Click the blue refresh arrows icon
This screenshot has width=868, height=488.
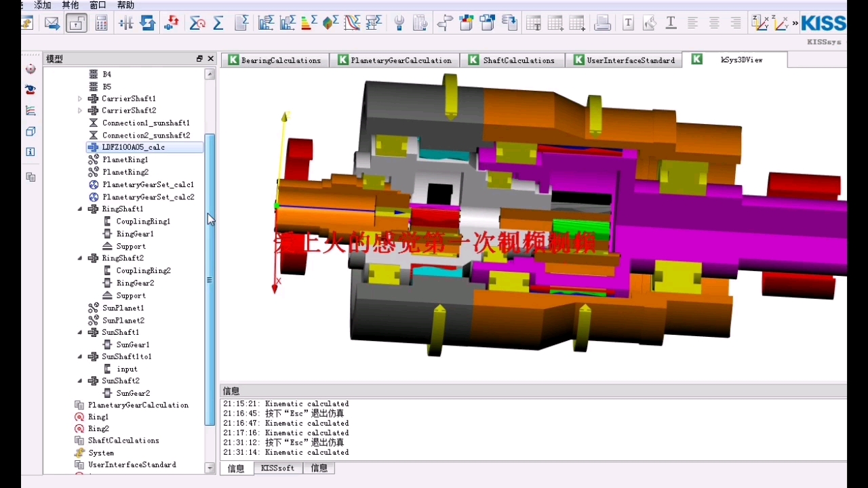click(148, 23)
